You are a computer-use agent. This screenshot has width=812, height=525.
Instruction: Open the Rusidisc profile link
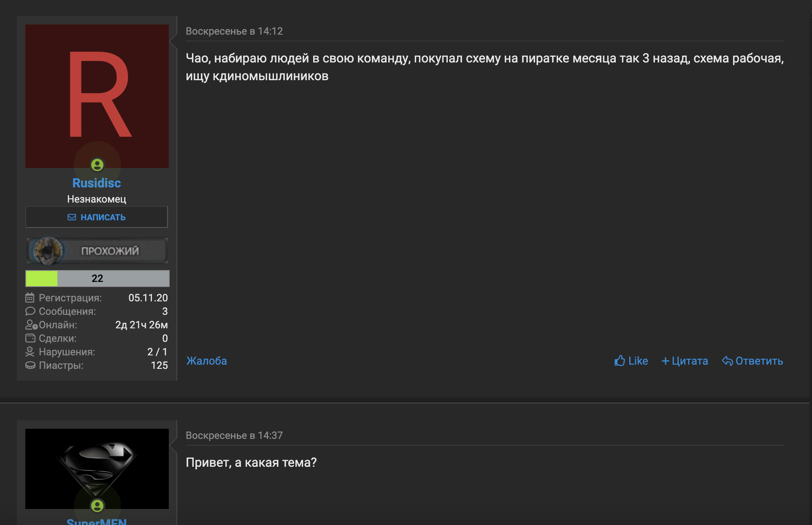(x=97, y=183)
